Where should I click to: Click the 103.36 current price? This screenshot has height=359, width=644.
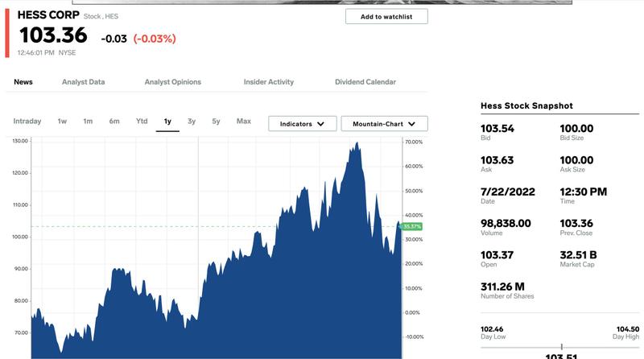point(53,35)
